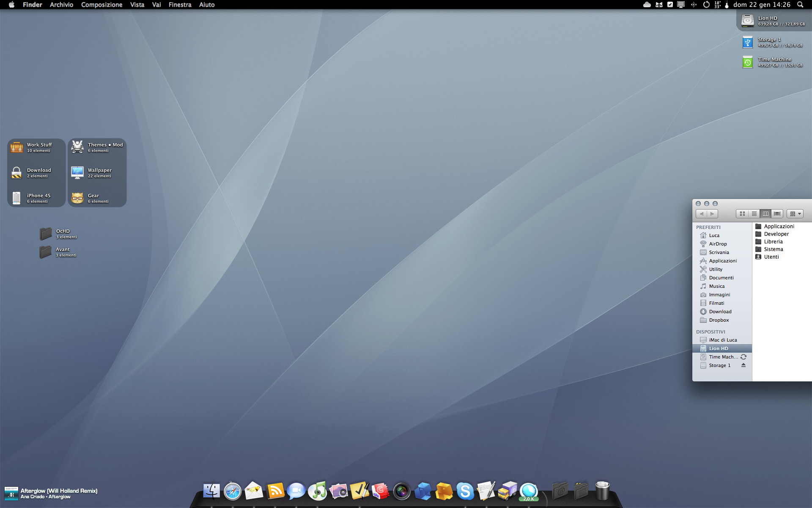Open the yellow checkmark notepad dock icon

click(x=359, y=491)
